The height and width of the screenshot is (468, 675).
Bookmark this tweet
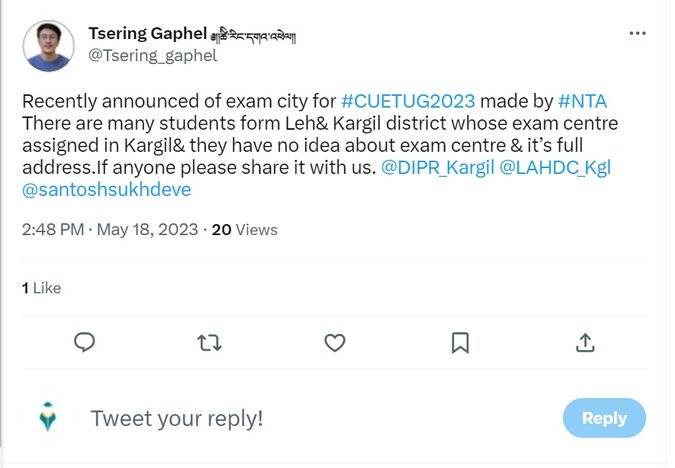[x=460, y=343]
